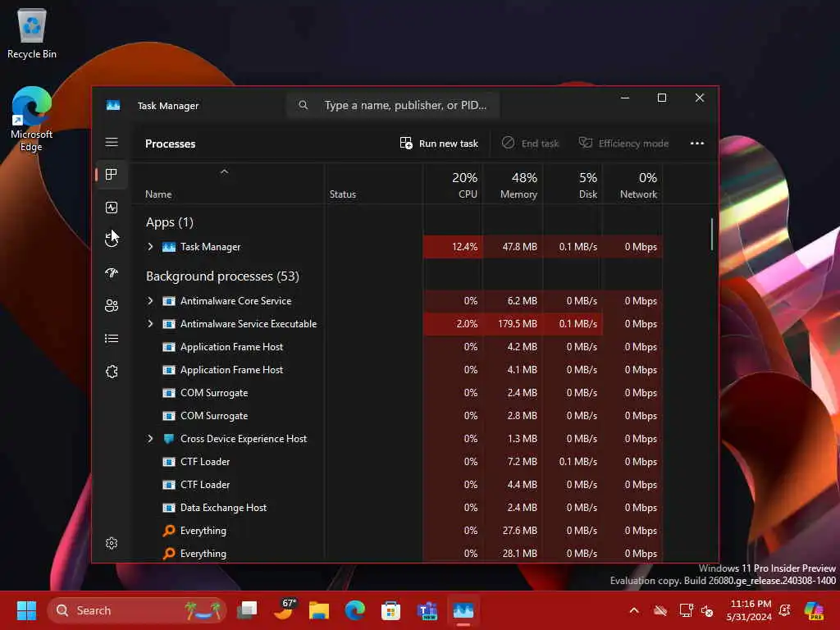Expand Antimalware Core Service row
840x630 pixels.
(151, 300)
